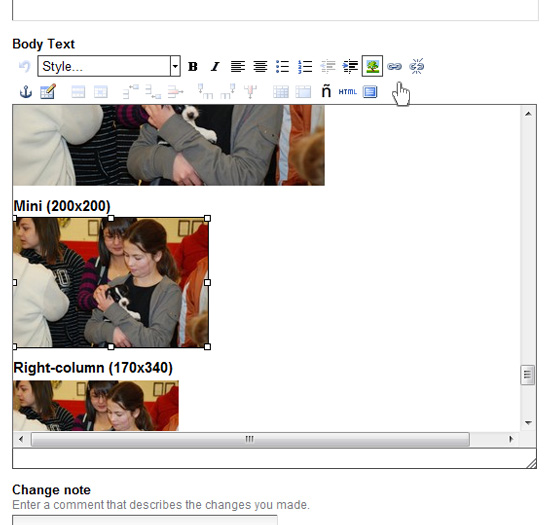Click insert row before icon

click(x=130, y=92)
